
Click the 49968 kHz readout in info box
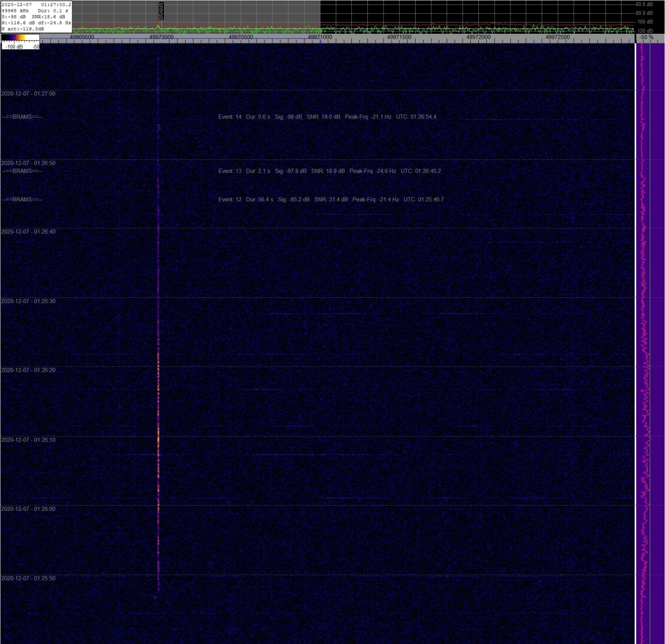tap(14, 11)
